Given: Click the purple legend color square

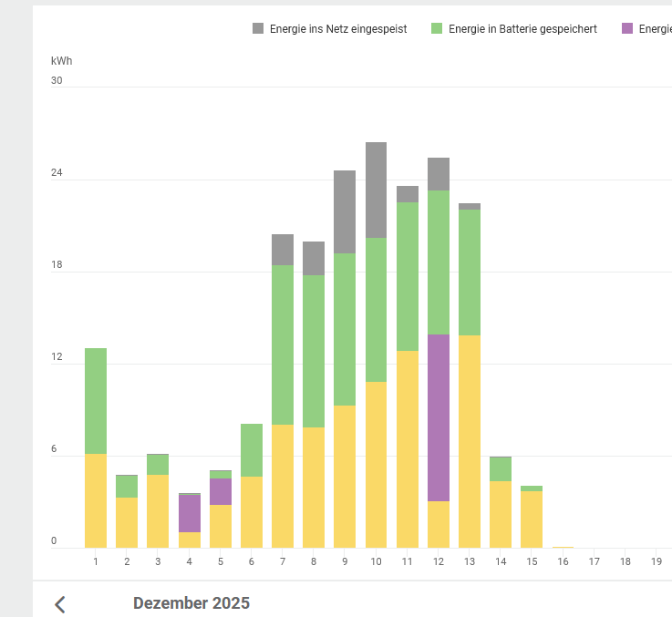Looking at the screenshot, I should pos(626,29).
